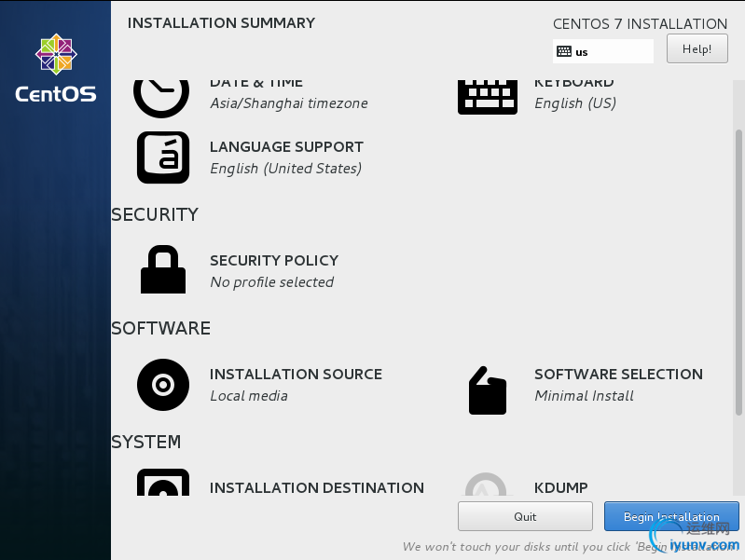Image resolution: width=745 pixels, height=560 pixels.
Task: Open Installation Destination disk icon
Action: [x=163, y=482]
